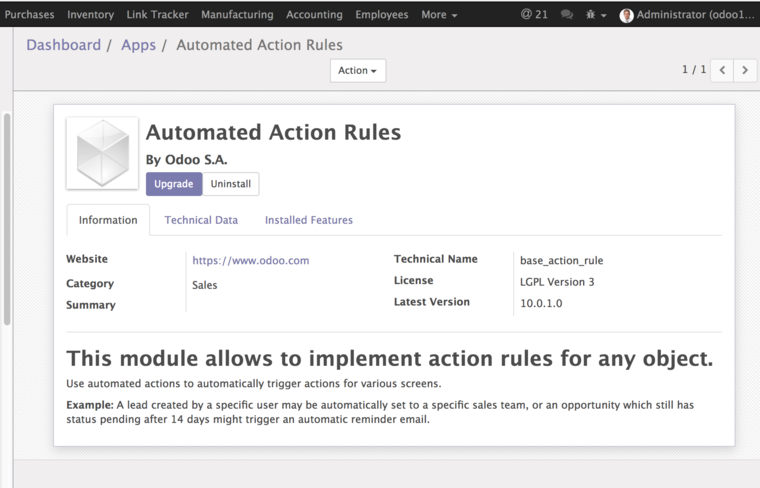This screenshot has width=760, height=488.
Task: Click the Summary field label
Action: pos(91,305)
